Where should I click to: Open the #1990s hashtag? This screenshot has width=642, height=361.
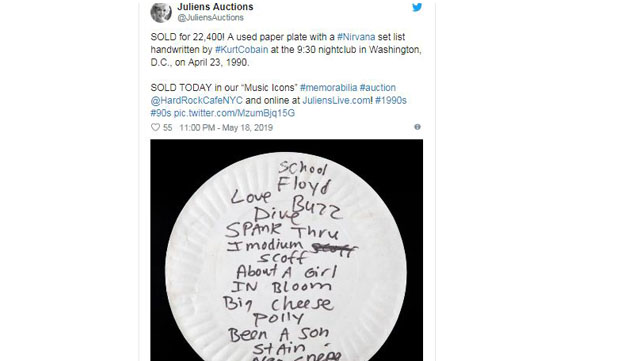pyautogui.click(x=391, y=100)
